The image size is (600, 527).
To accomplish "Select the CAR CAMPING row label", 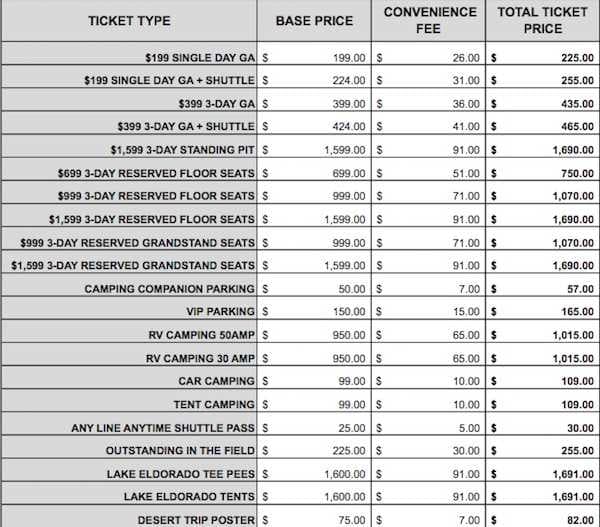I will point(216,381).
